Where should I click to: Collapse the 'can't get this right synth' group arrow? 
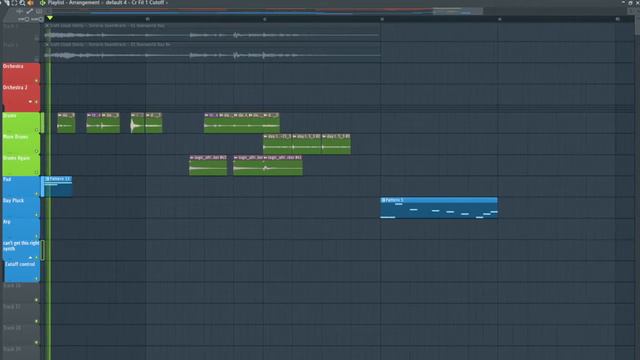(x=30, y=258)
